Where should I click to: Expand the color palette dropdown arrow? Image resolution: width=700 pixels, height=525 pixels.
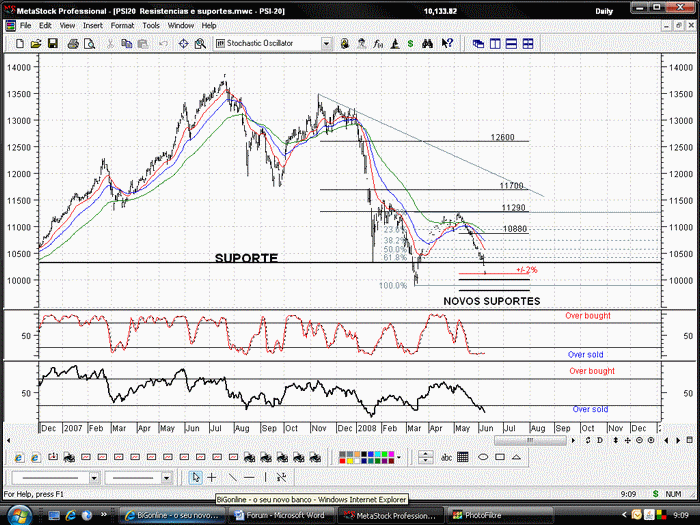(x=399, y=457)
